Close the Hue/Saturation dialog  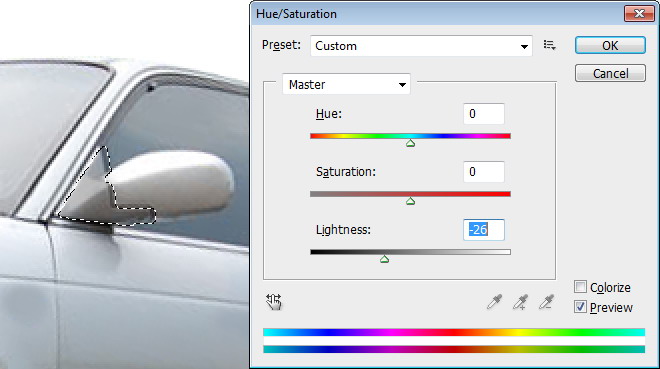(639, 14)
